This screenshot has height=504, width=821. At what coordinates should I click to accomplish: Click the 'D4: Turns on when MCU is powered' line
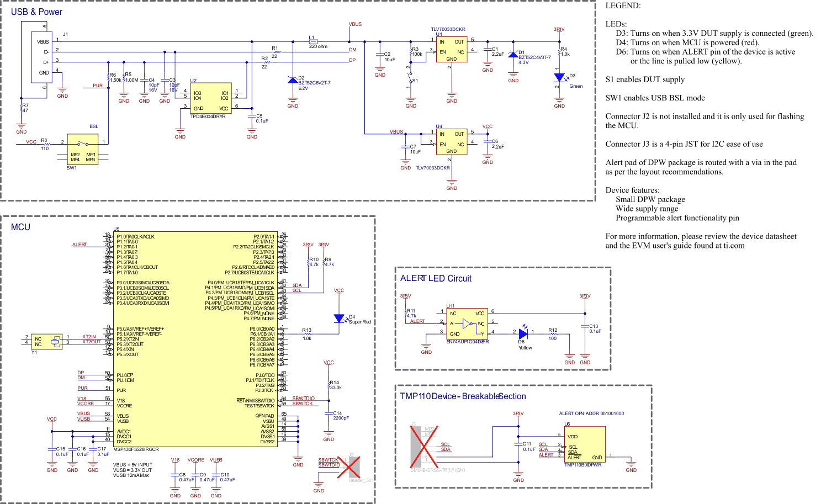point(687,43)
